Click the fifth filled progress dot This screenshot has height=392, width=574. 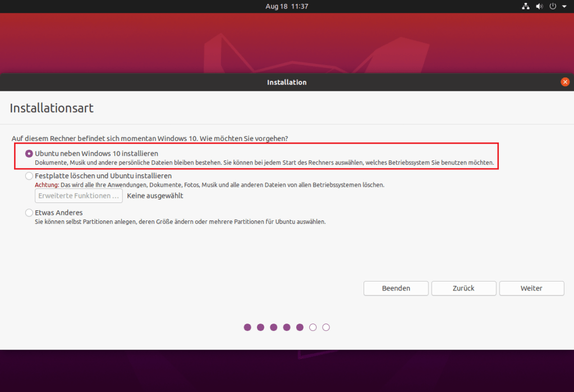(300, 328)
